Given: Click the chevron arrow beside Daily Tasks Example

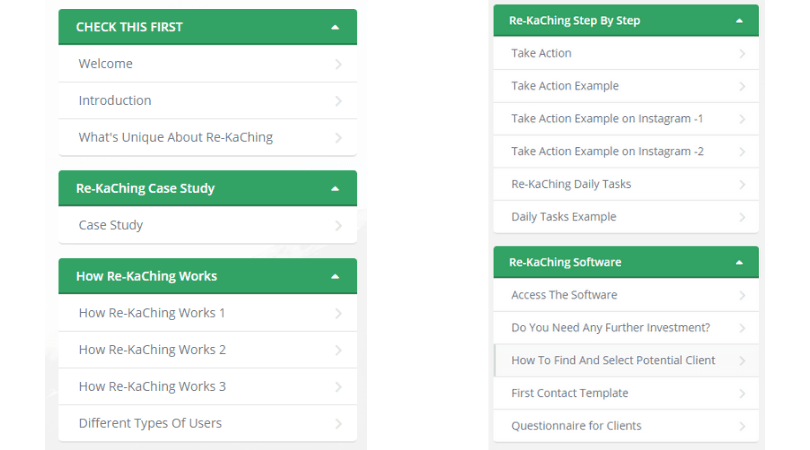Looking at the screenshot, I should (742, 218).
